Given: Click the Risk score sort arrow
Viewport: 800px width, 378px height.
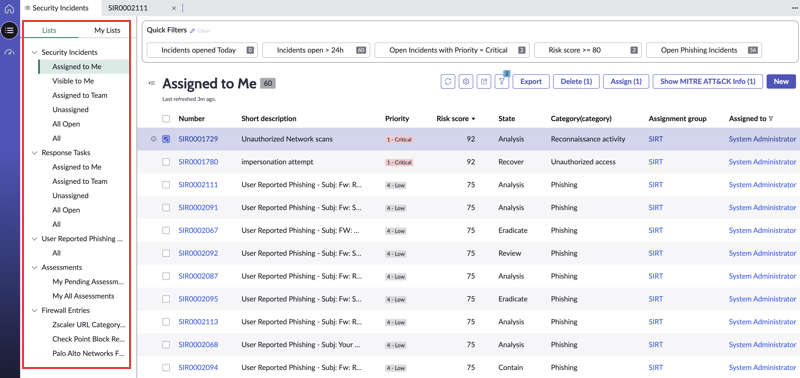Looking at the screenshot, I should (x=473, y=119).
